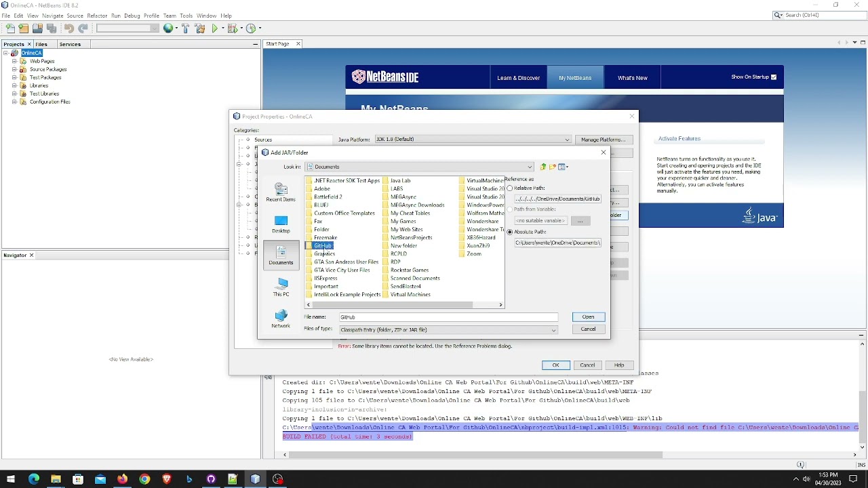Select the Relative Path radio button
The image size is (868, 488).
pos(510,188)
